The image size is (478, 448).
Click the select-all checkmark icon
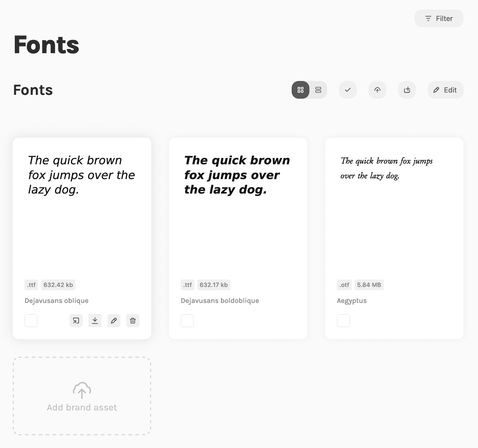point(348,90)
